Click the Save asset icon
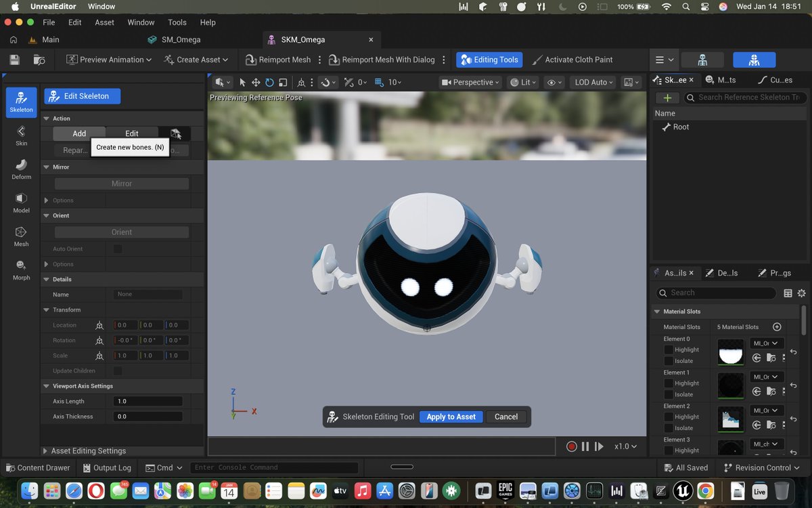The height and width of the screenshot is (508, 812). click(14, 60)
